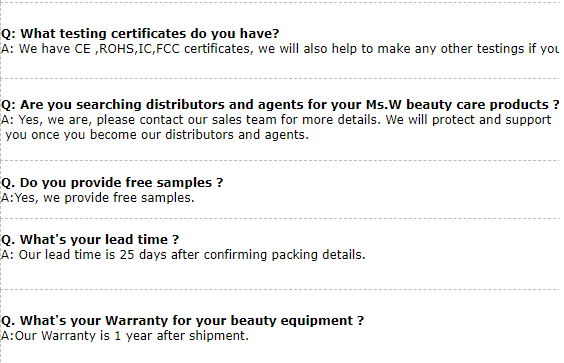Click the words 'protect and support' in answer
The width and height of the screenshot is (564, 363).
491,120
